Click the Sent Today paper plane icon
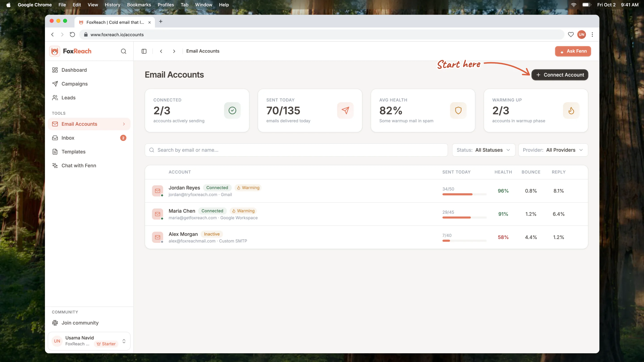Image resolution: width=644 pixels, height=362 pixels. pos(345,110)
